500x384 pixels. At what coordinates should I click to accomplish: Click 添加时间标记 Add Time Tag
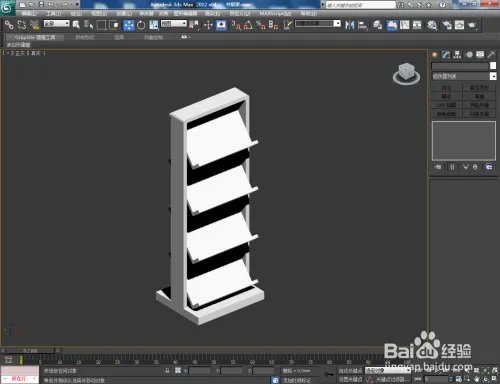tap(297, 380)
